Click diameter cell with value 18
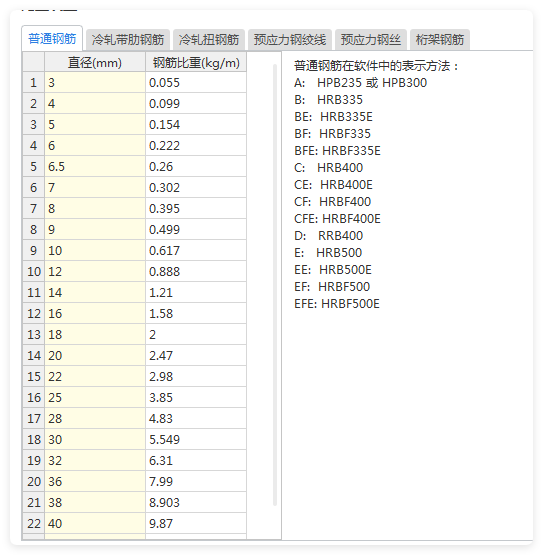Viewport: 543px width, 555px height. (x=95, y=334)
